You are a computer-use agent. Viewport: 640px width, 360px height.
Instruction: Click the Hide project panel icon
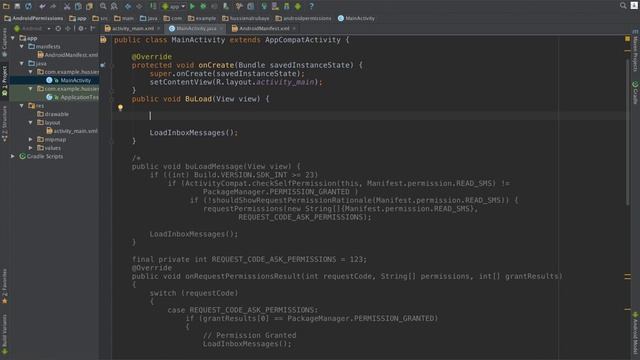93,29
